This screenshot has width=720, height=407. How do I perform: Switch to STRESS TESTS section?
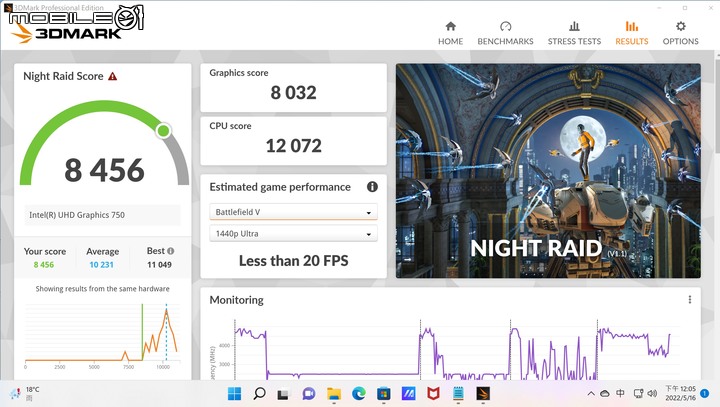574,33
